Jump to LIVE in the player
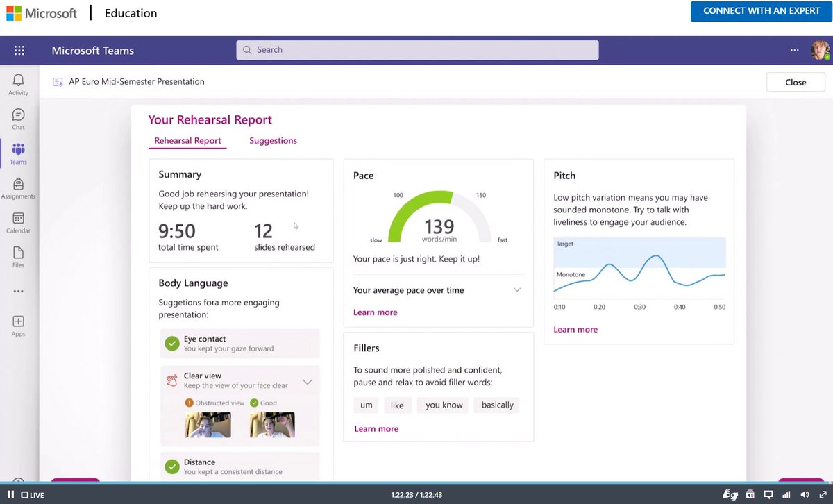The height and width of the screenshot is (504, 833). tap(33, 495)
